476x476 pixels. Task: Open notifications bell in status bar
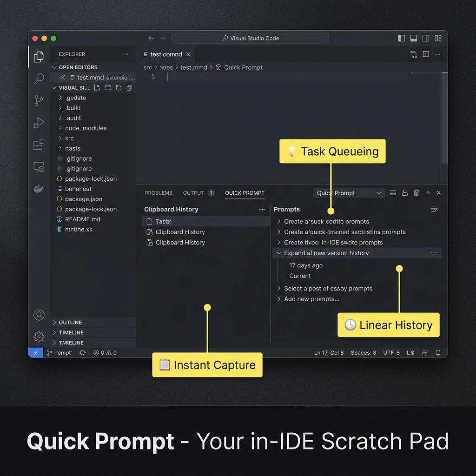[438, 353]
